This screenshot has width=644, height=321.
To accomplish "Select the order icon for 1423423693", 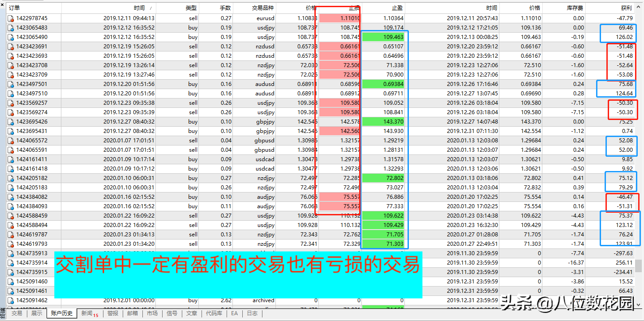I will pyautogui.click(x=11, y=56).
